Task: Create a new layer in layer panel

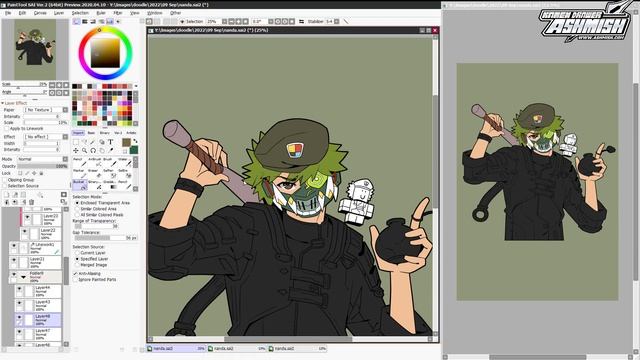Action: point(7,195)
